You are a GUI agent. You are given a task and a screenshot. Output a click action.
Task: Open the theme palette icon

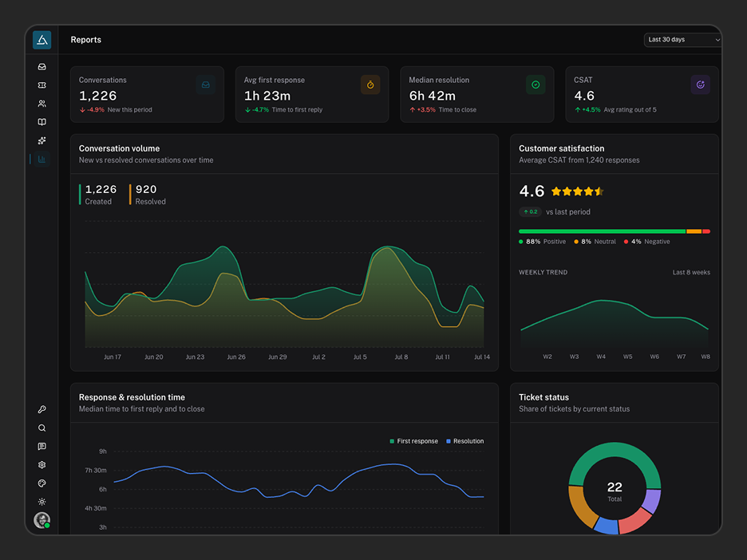pyautogui.click(x=42, y=483)
